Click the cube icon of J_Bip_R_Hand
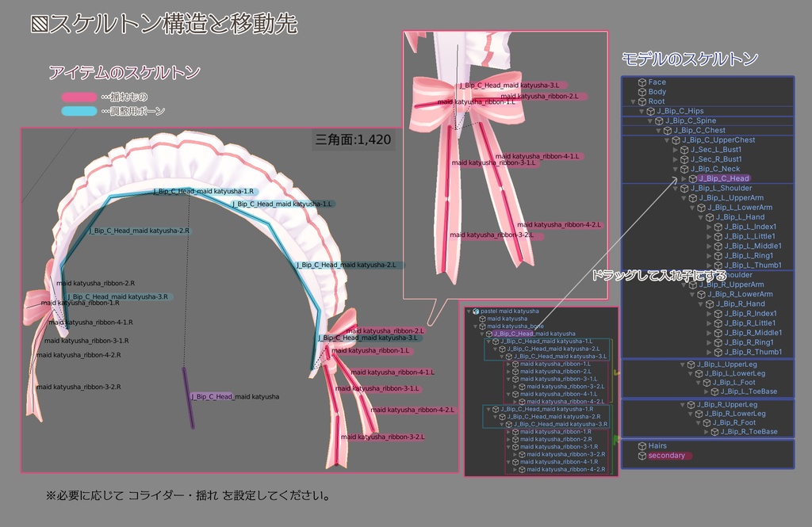Image resolution: width=812 pixels, height=527 pixels. pos(710,304)
